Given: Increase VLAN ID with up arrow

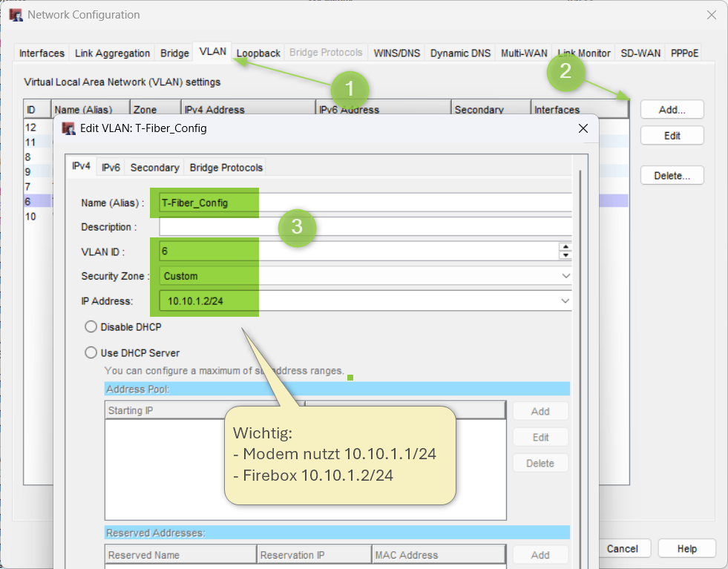Looking at the screenshot, I should coord(565,246).
